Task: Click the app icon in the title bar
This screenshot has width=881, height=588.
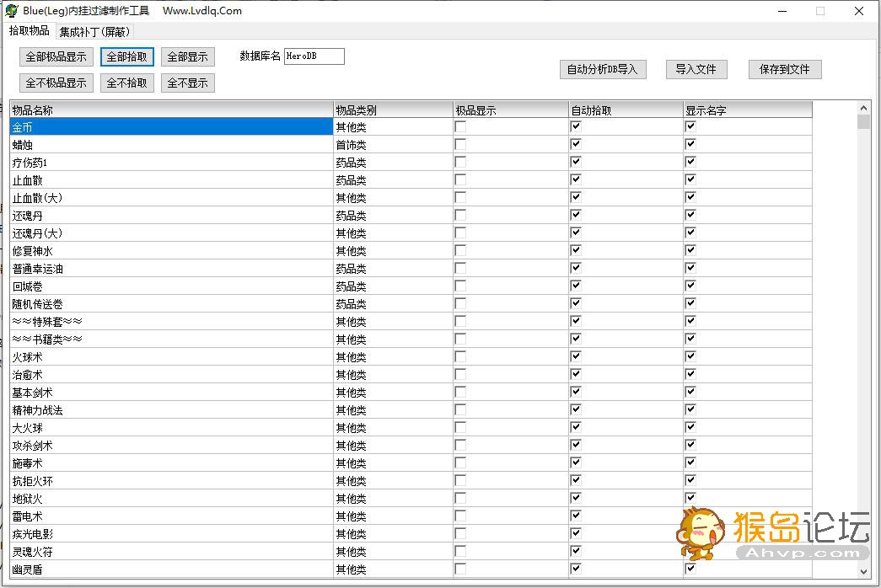Action: [12, 11]
